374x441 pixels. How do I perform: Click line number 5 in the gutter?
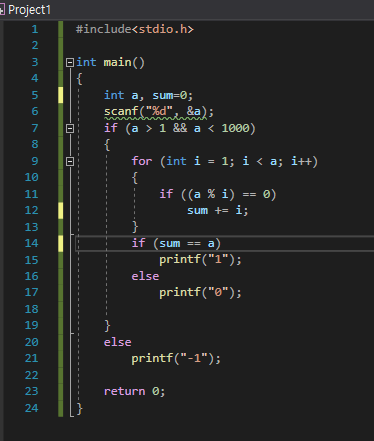(35, 95)
